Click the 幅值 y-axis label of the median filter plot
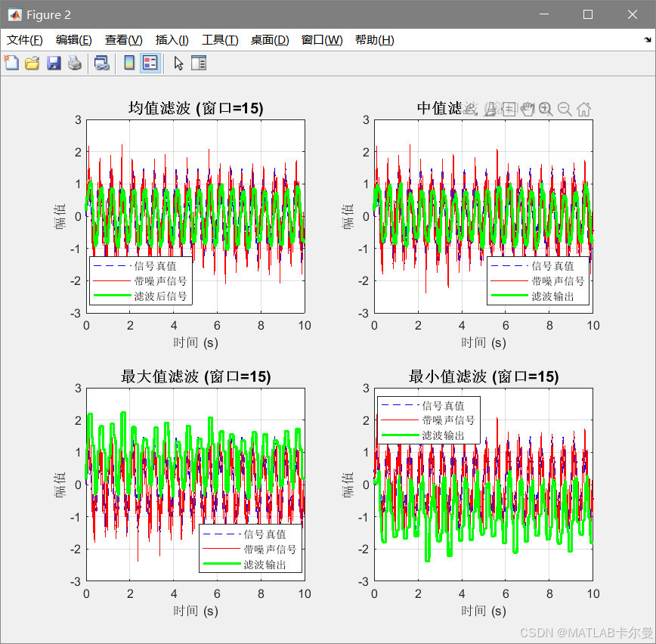The height and width of the screenshot is (644, 656). pos(348,216)
